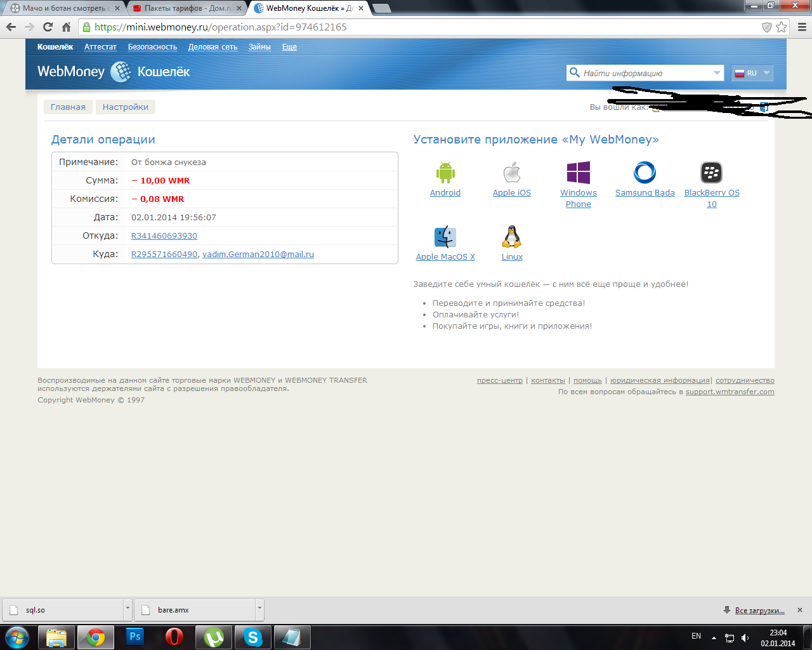Switch to Photoshop in taskbar

pos(135,637)
